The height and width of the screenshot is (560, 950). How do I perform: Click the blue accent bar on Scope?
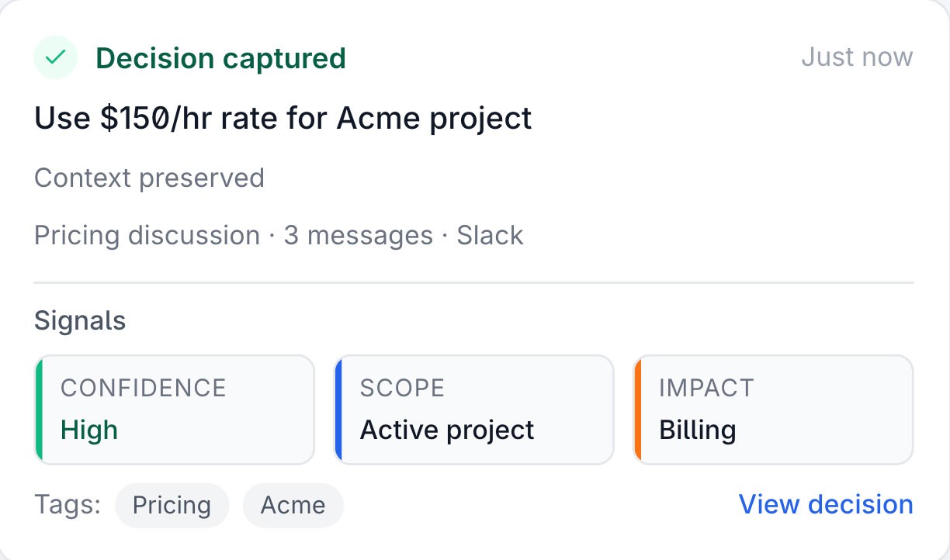click(338, 410)
